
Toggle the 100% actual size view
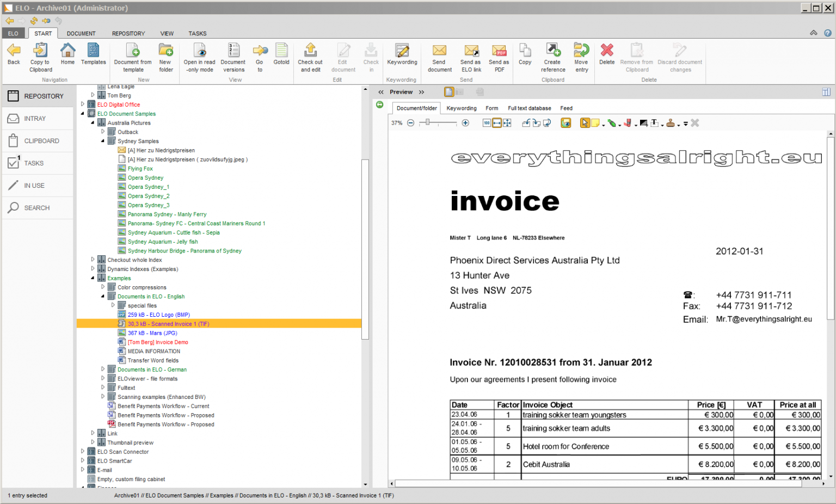(x=487, y=123)
